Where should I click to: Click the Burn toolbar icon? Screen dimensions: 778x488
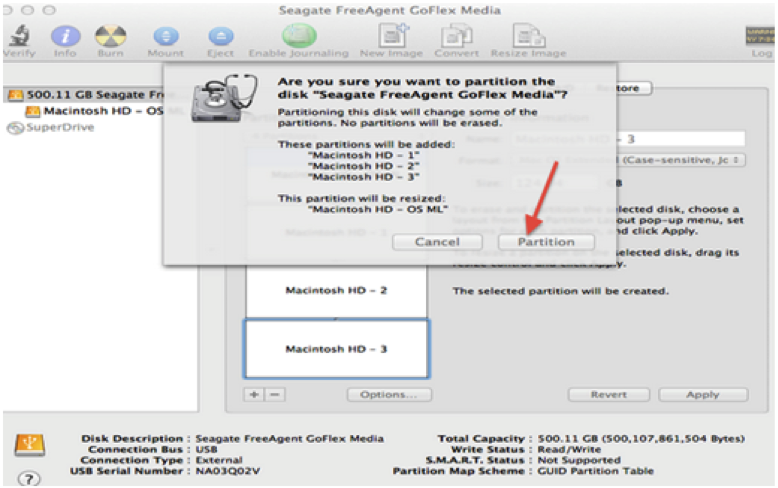[x=110, y=36]
